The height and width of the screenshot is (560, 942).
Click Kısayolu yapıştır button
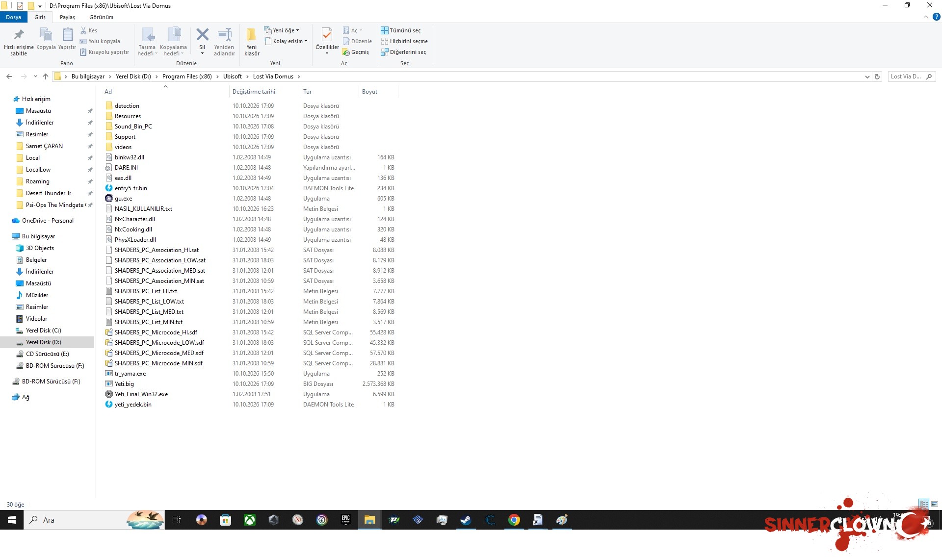pyautogui.click(x=105, y=52)
